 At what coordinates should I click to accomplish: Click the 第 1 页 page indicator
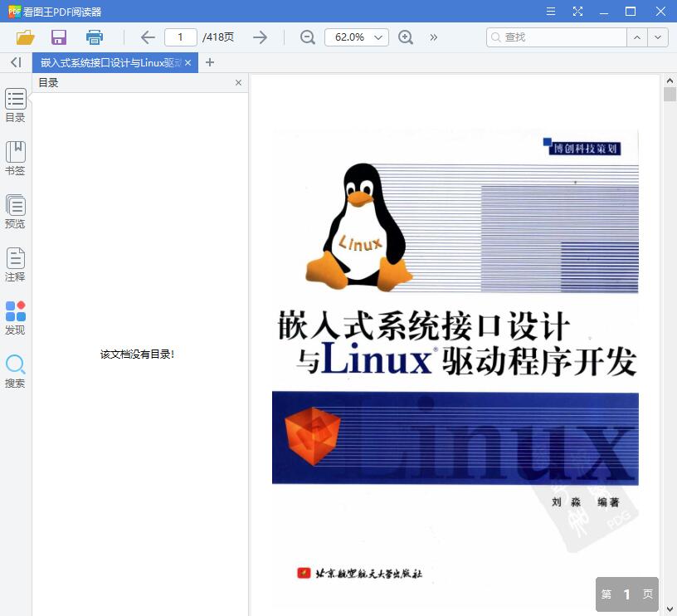pos(627,594)
